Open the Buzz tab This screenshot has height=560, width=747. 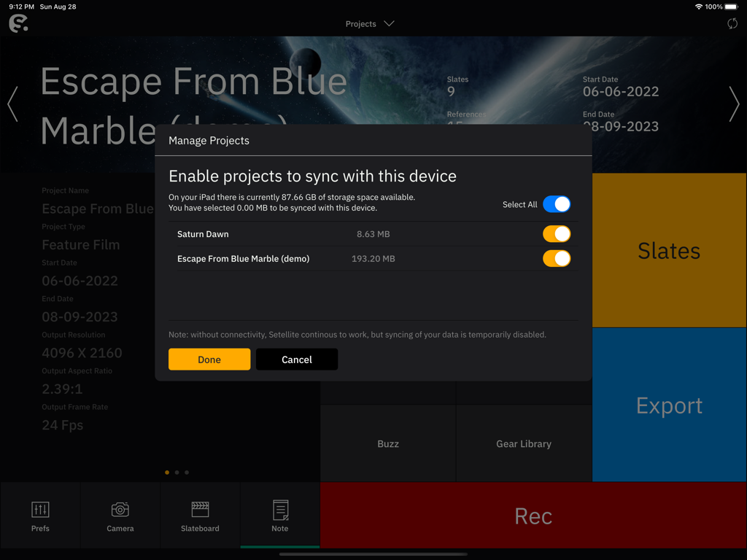(x=388, y=443)
